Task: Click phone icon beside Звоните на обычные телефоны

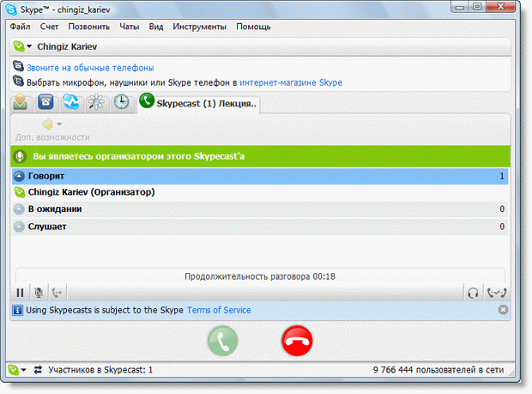Action: [18, 66]
